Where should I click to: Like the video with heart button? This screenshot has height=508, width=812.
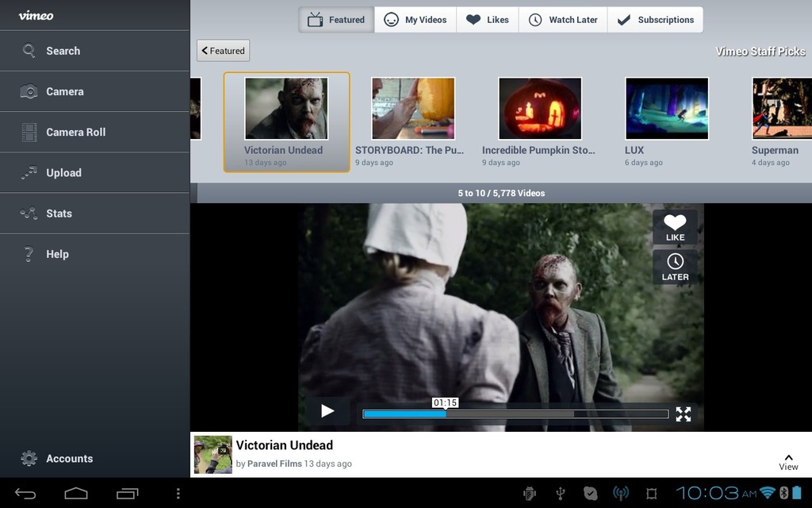coord(675,228)
